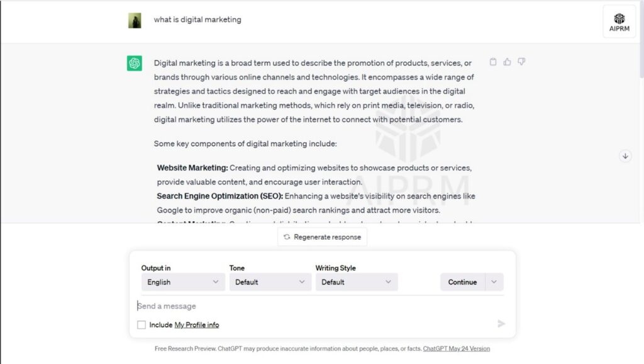Screen dimensions: 644x364
Task: Click the send message arrow icon
Action: [501, 324]
